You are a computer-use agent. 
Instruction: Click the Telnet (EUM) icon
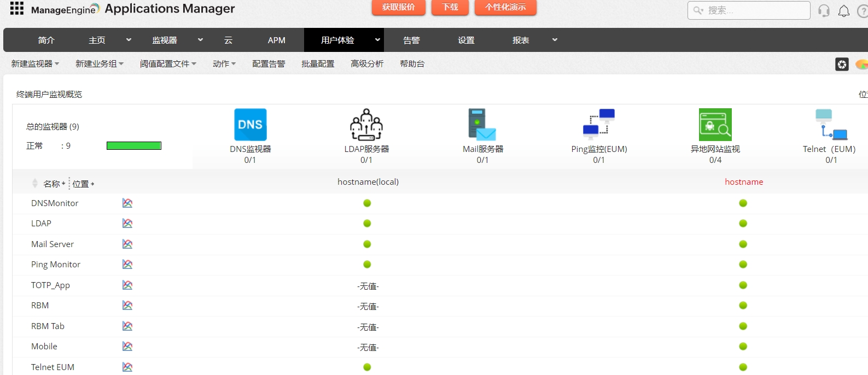pos(831,125)
